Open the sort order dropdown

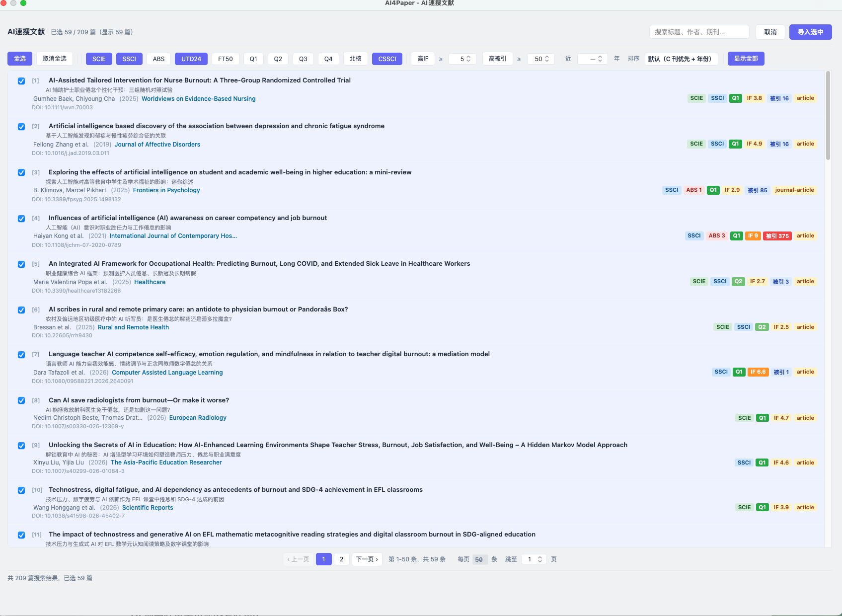point(682,59)
